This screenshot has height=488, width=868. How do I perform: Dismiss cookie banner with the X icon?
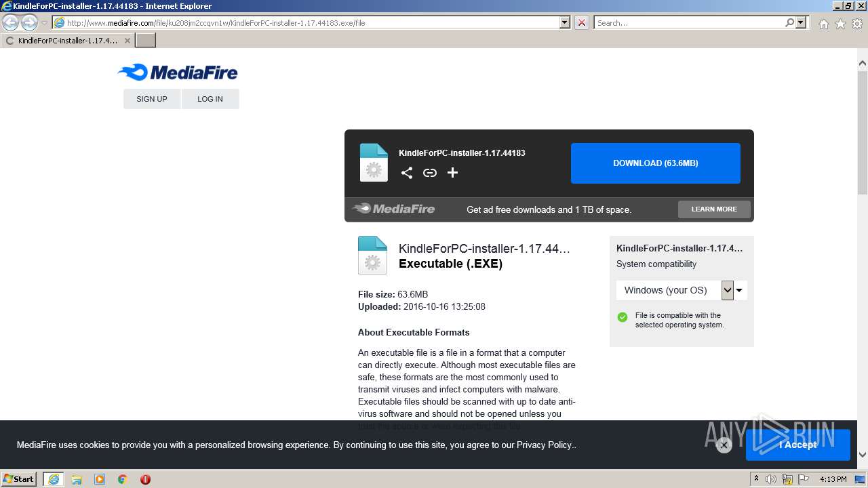724,445
